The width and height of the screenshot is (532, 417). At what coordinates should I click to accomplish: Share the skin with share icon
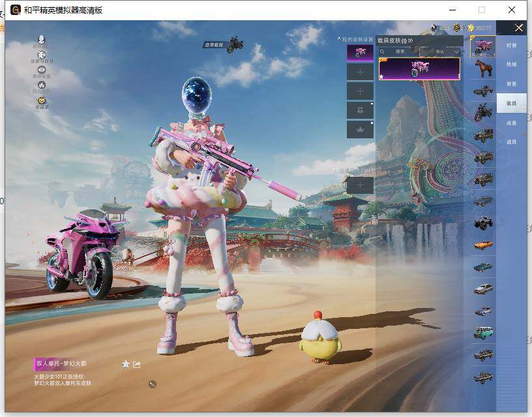pos(136,364)
